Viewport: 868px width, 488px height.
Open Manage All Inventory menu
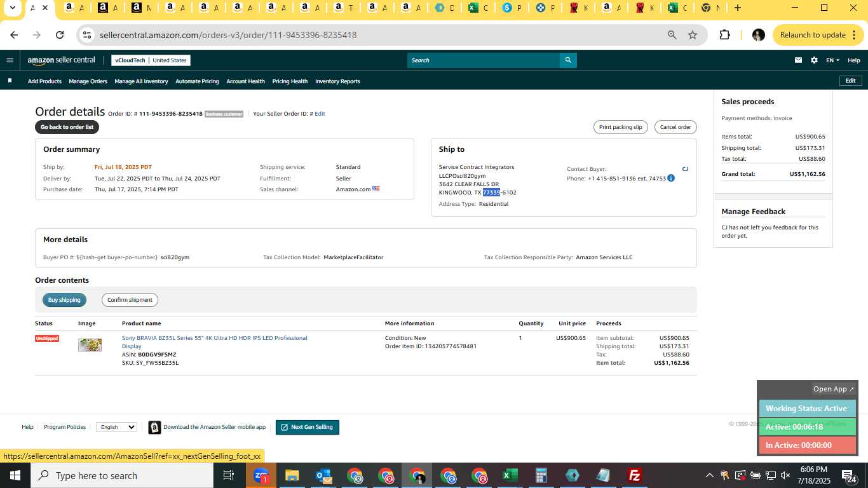point(141,81)
